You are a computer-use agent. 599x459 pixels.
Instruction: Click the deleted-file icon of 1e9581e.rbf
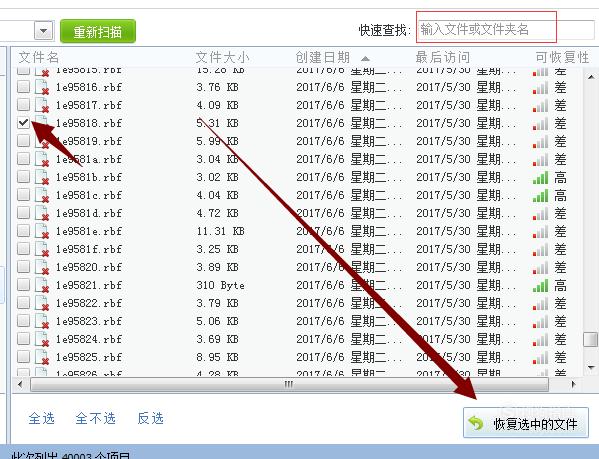tap(42, 231)
